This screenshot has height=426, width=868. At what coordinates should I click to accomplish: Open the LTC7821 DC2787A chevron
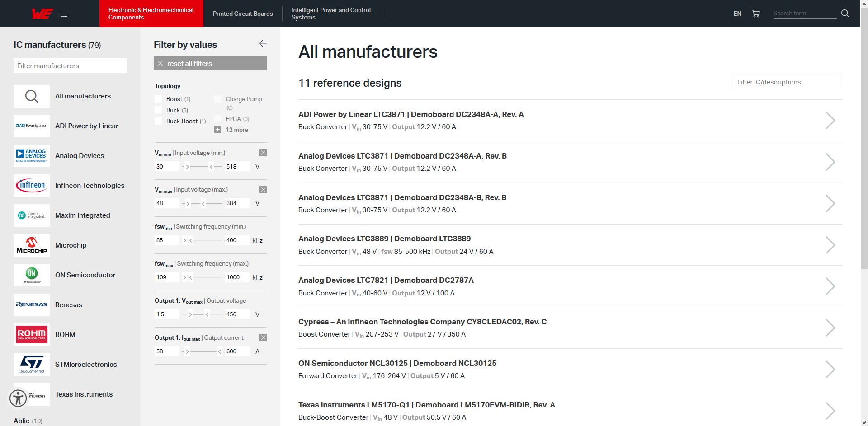click(830, 286)
